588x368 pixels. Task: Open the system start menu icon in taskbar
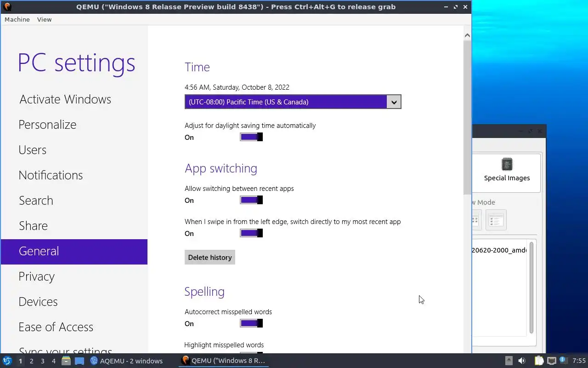[x=7, y=361]
